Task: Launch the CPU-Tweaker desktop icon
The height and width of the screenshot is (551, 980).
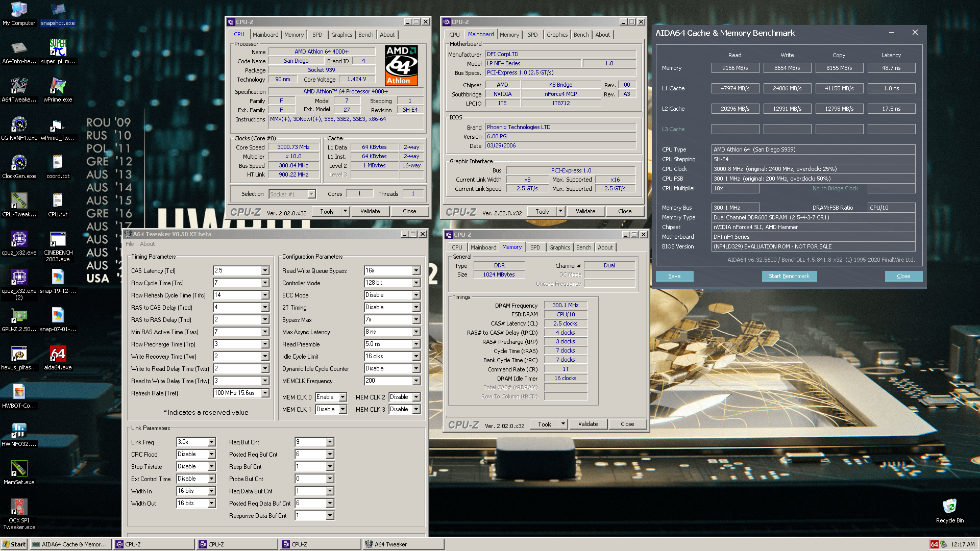Action: click(19, 205)
